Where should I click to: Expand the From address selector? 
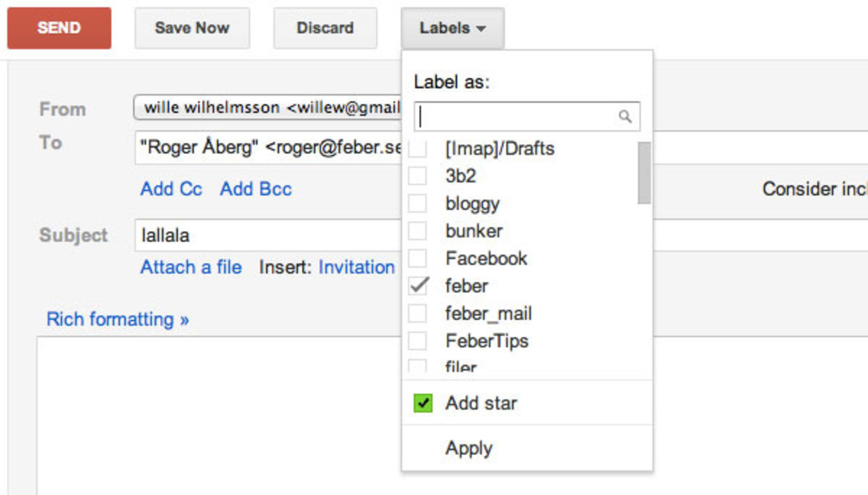[271, 107]
